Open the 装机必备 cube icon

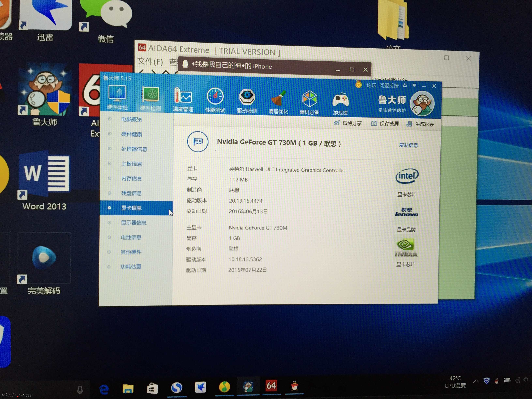(x=309, y=103)
